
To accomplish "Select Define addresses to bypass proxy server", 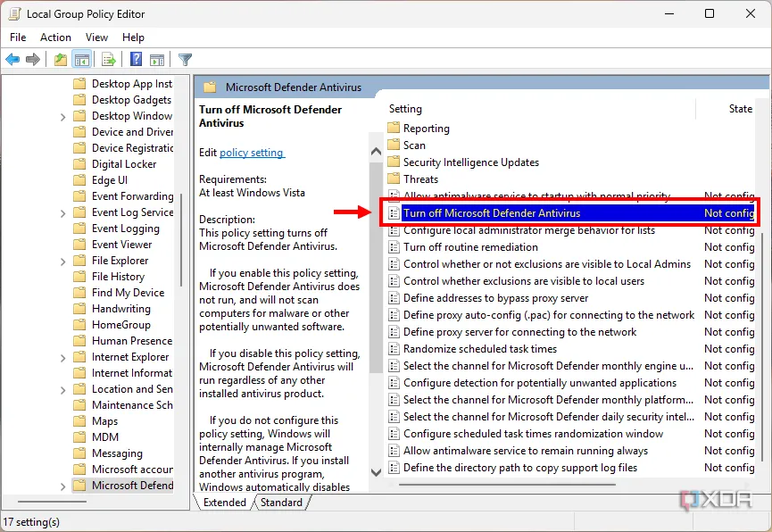I will 496,298.
